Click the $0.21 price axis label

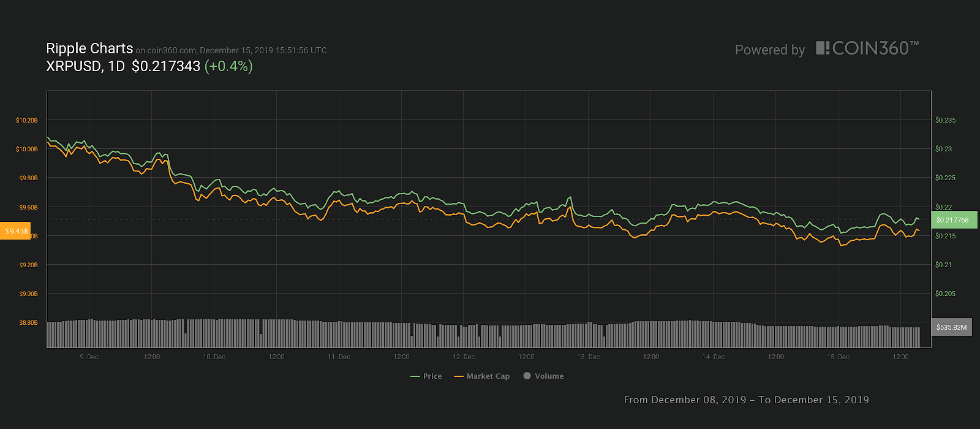tap(943, 265)
